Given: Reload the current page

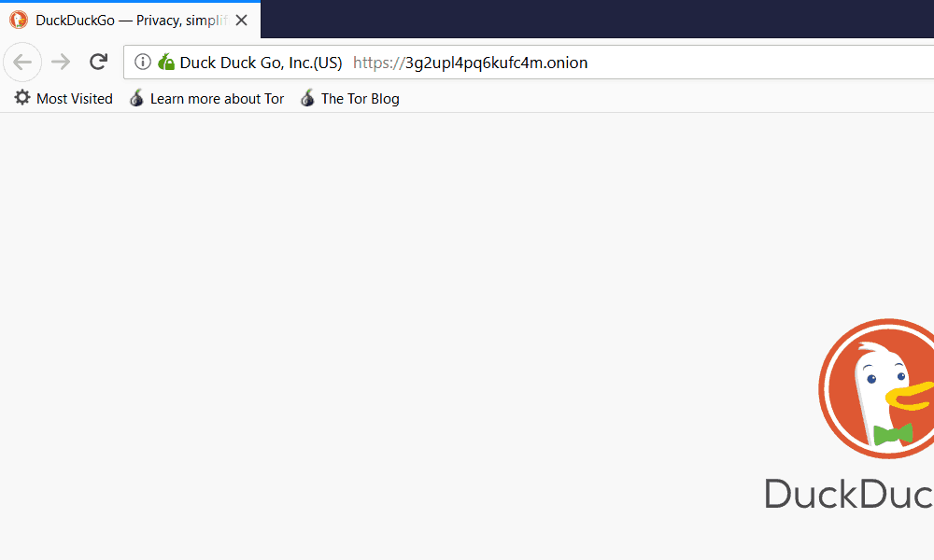Looking at the screenshot, I should point(98,62).
